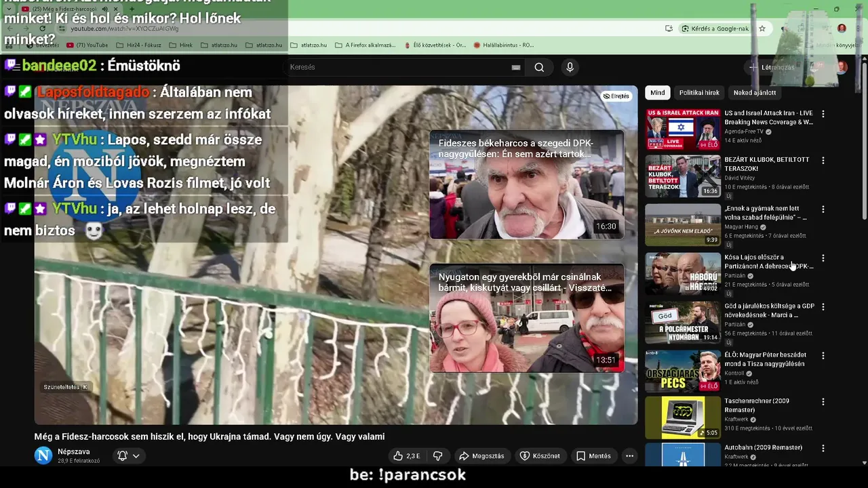Open options menu for the Magyar Hang video
868x488 pixels.
click(823, 209)
